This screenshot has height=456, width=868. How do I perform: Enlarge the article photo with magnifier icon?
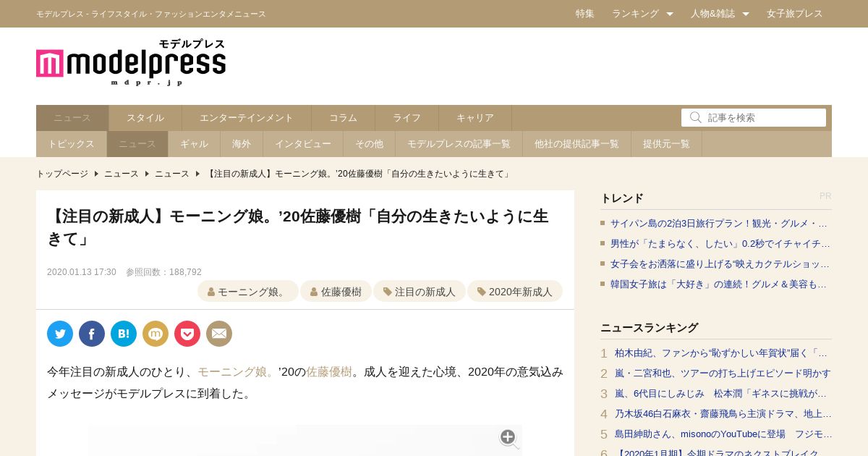[x=509, y=438]
